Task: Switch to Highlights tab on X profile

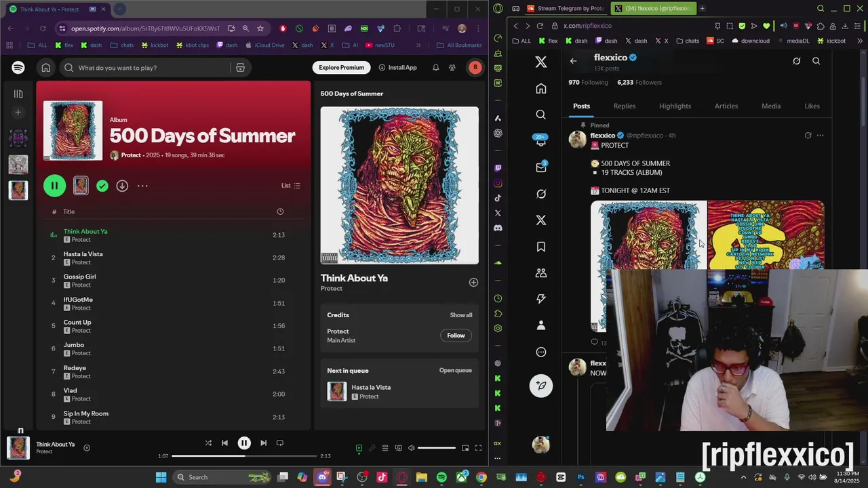Action: [x=675, y=106]
